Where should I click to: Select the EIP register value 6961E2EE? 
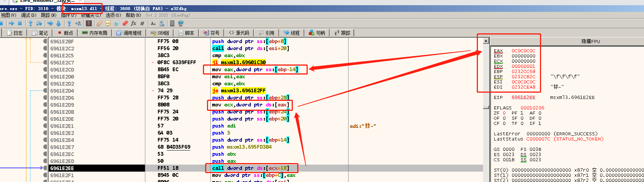(x=524, y=97)
